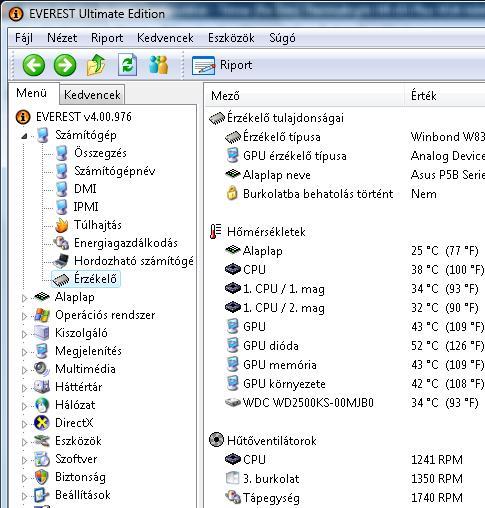Expand the Szoftver tree node

(24, 460)
